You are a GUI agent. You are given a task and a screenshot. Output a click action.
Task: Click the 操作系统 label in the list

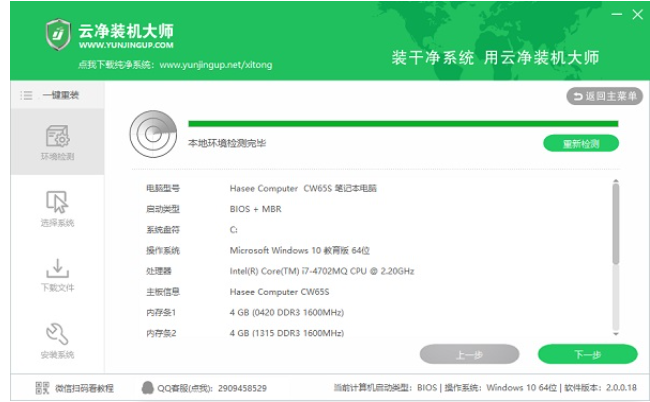163,250
